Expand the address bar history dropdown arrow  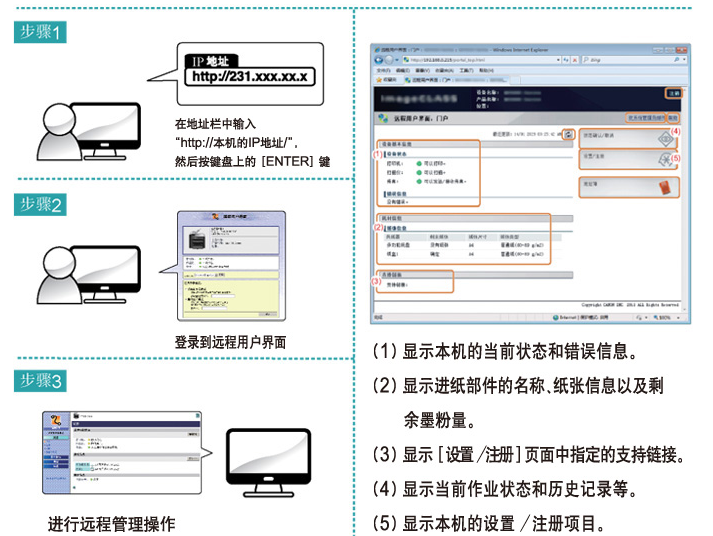coord(558,60)
